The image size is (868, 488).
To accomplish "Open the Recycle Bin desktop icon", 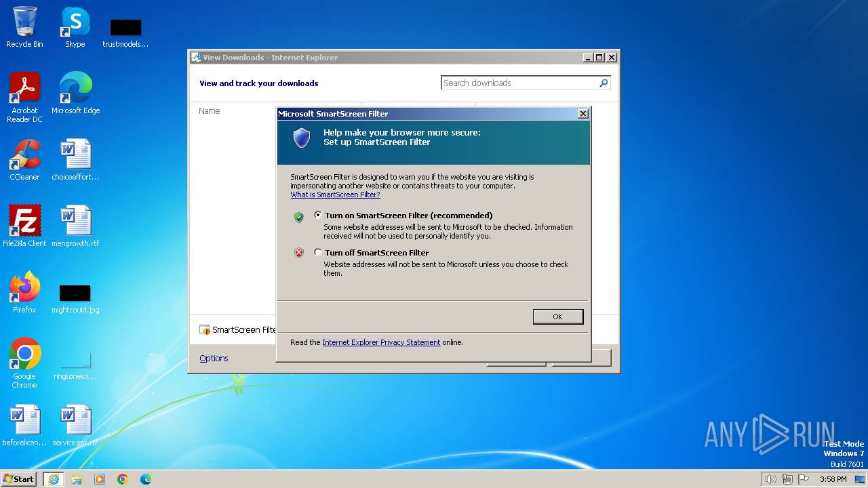I will 24,27.
